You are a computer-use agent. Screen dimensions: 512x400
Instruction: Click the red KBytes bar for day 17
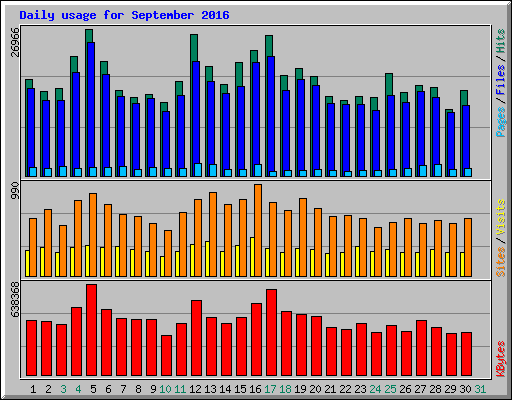point(271,333)
